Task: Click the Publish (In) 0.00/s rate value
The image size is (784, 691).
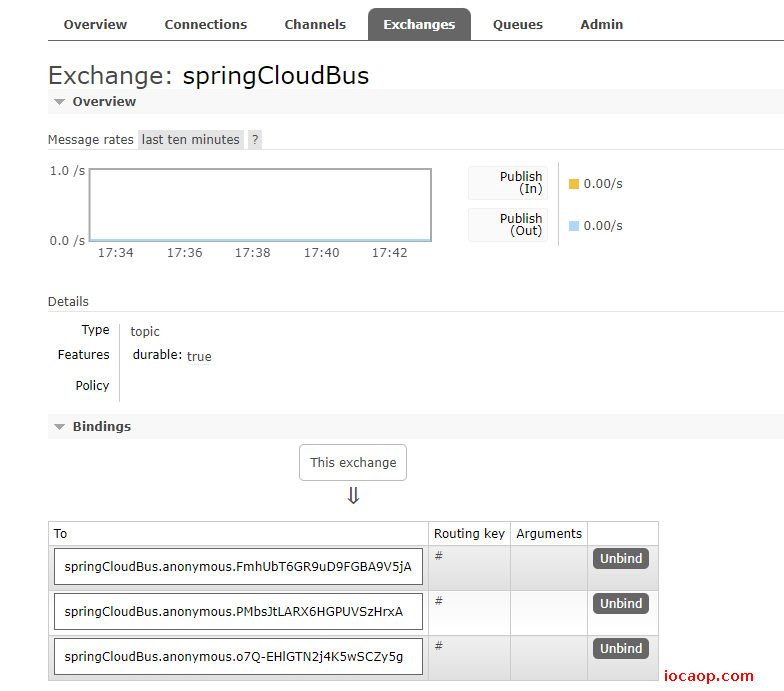Action: 603,184
